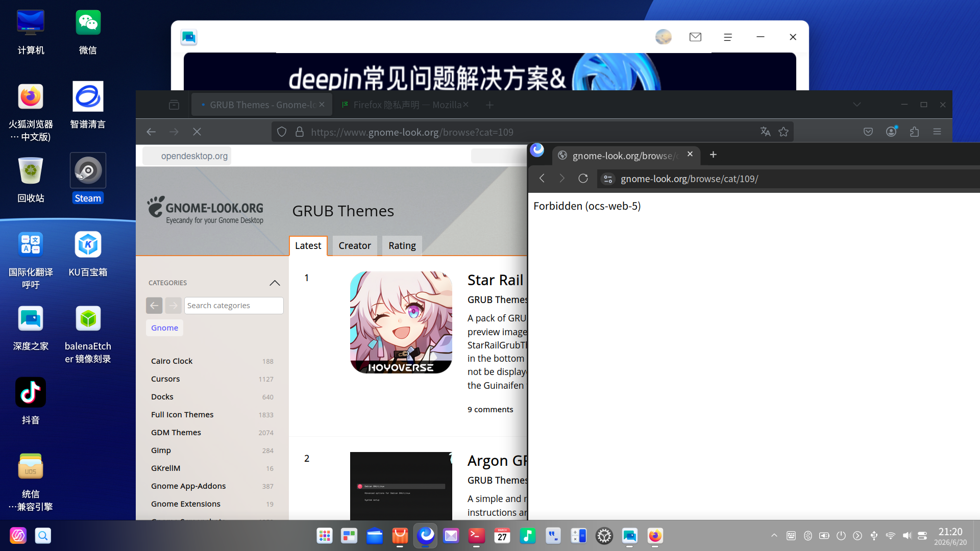
Task: Show hidden tray icons arrow
Action: point(774,536)
